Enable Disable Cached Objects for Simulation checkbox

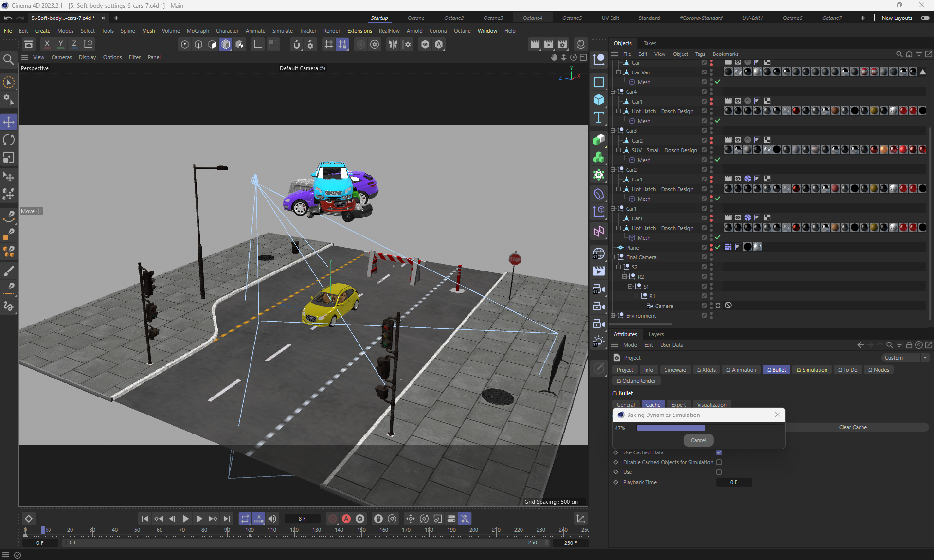(719, 462)
